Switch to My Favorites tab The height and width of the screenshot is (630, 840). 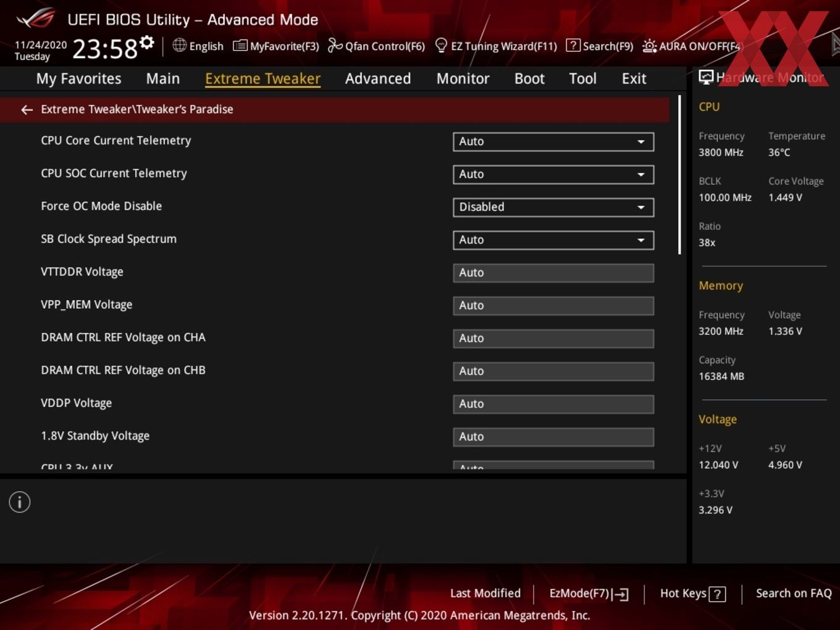click(78, 78)
